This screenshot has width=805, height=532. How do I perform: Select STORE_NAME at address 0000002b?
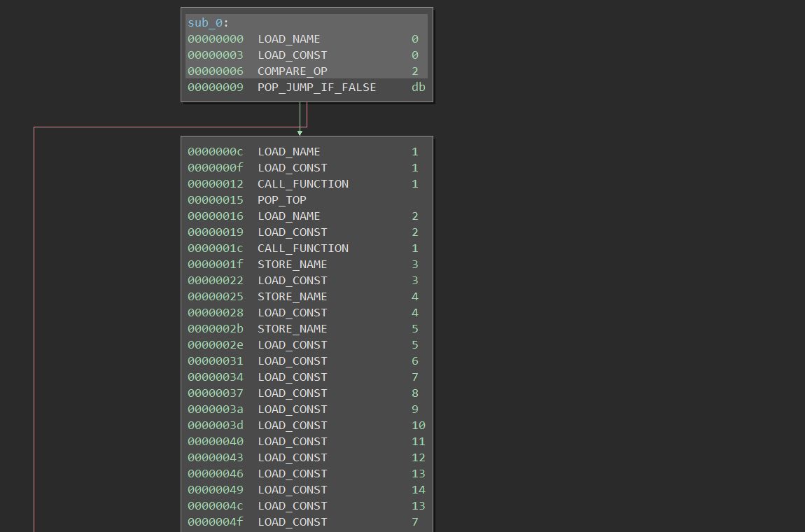pyautogui.click(x=292, y=328)
